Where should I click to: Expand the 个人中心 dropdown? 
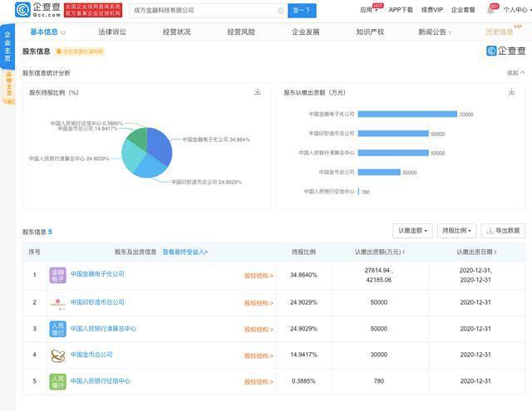(x=517, y=10)
